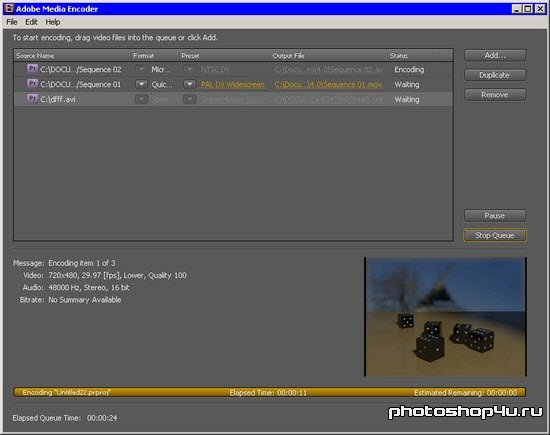Maximize the Adobe Media Encoder window
The width and height of the screenshot is (550, 435).
(528, 9)
